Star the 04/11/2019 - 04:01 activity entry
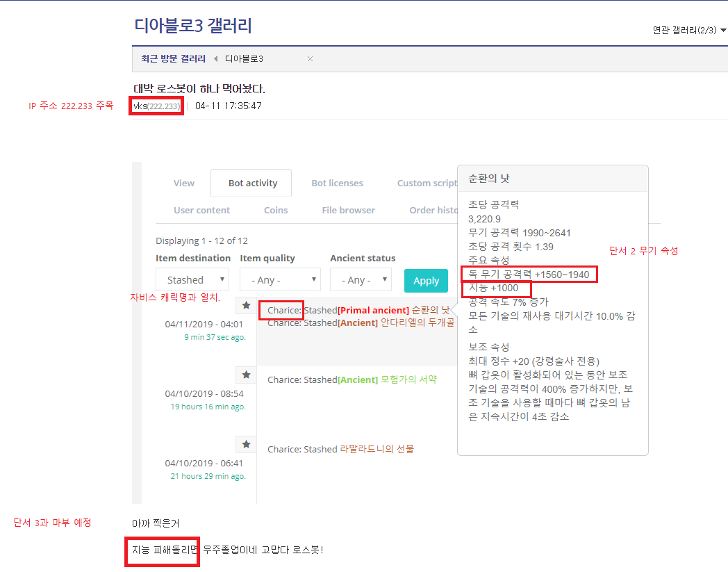This screenshot has width=728, height=572. [x=246, y=305]
